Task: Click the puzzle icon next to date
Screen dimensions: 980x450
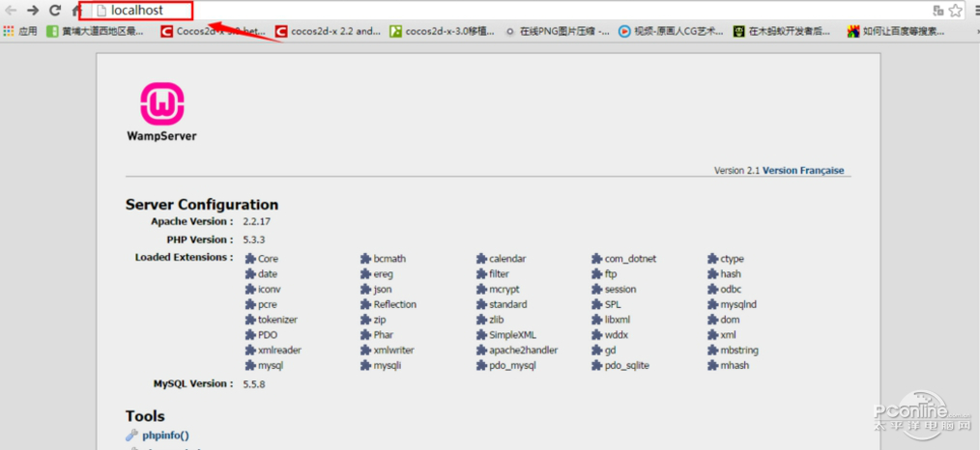Action: (x=250, y=274)
